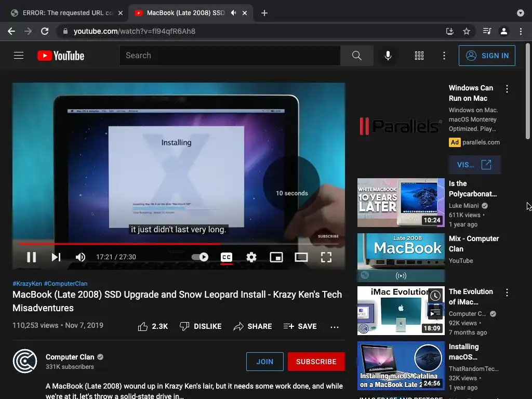Click the address bar URL
532x399 pixels.
(x=135, y=31)
